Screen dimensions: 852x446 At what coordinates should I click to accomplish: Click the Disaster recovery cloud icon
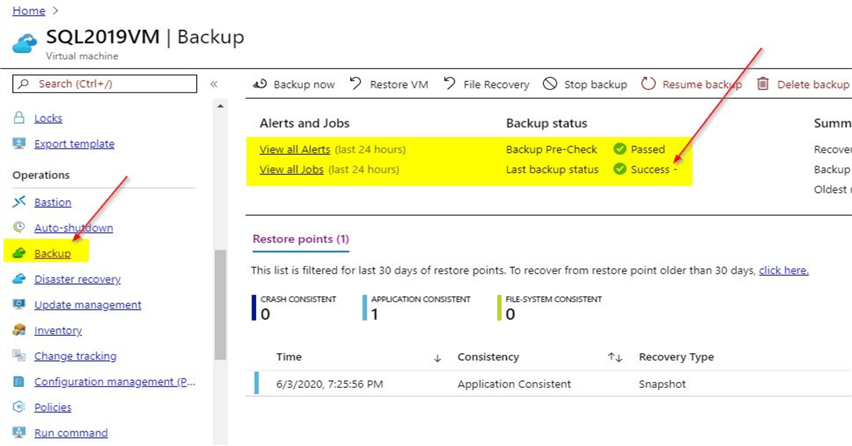pyautogui.click(x=19, y=279)
